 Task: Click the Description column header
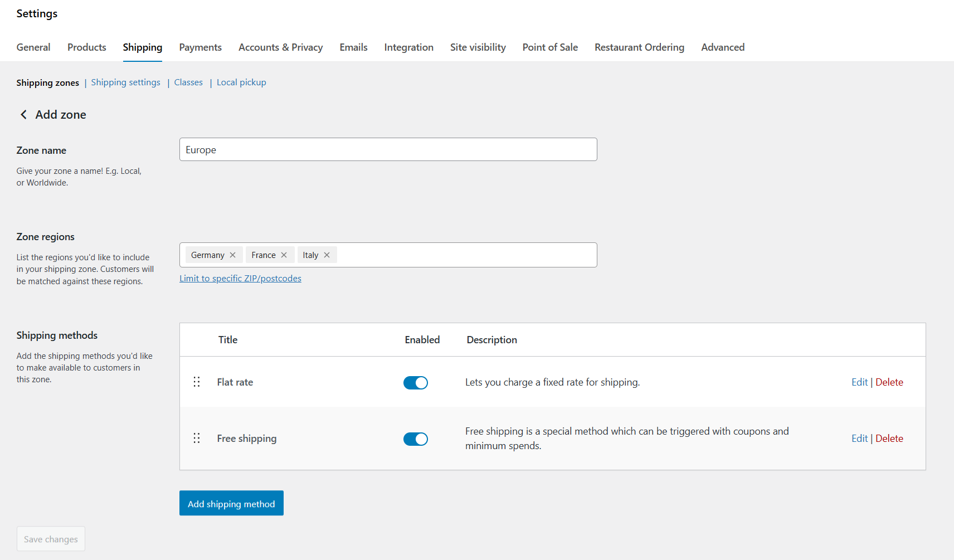click(492, 340)
